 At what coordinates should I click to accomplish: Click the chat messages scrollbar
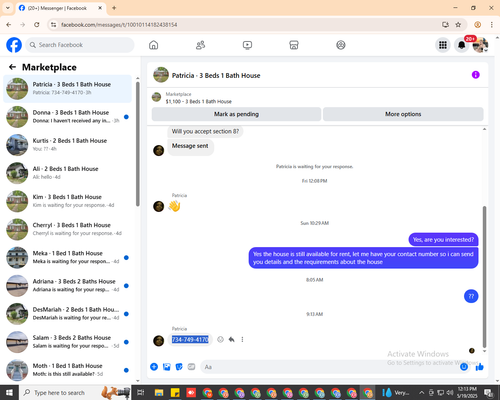coord(484,277)
